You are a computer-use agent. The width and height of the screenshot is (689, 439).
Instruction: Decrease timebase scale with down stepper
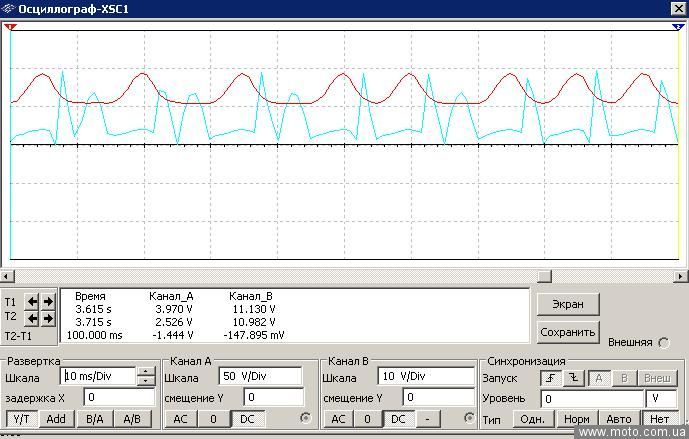tap(146, 382)
